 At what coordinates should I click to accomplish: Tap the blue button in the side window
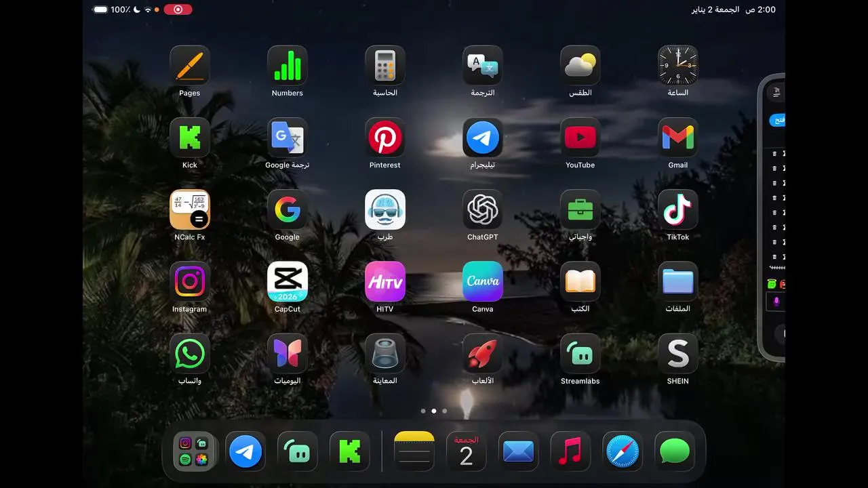coord(778,120)
